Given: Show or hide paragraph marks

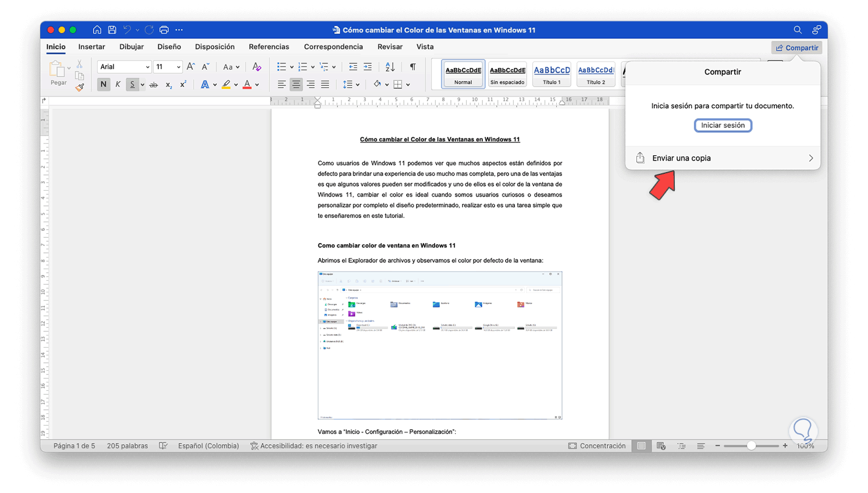Looking at the screenshot, I should [x=412, y=67].
